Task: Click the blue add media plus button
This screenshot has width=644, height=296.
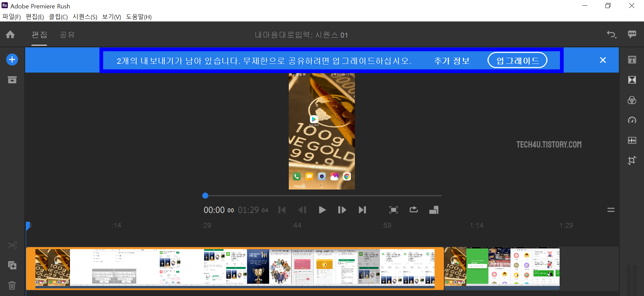Action: (12, 60)
